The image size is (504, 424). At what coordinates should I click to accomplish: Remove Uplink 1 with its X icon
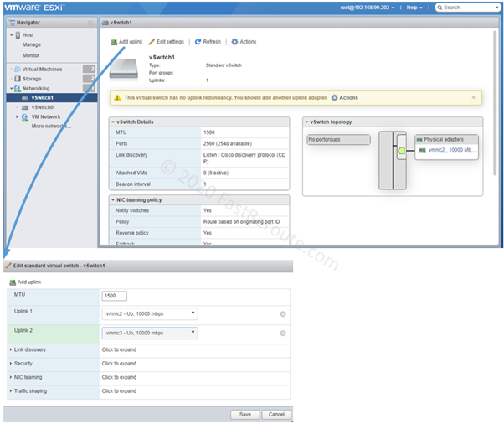pyautogui.click(x=283, y=314)
